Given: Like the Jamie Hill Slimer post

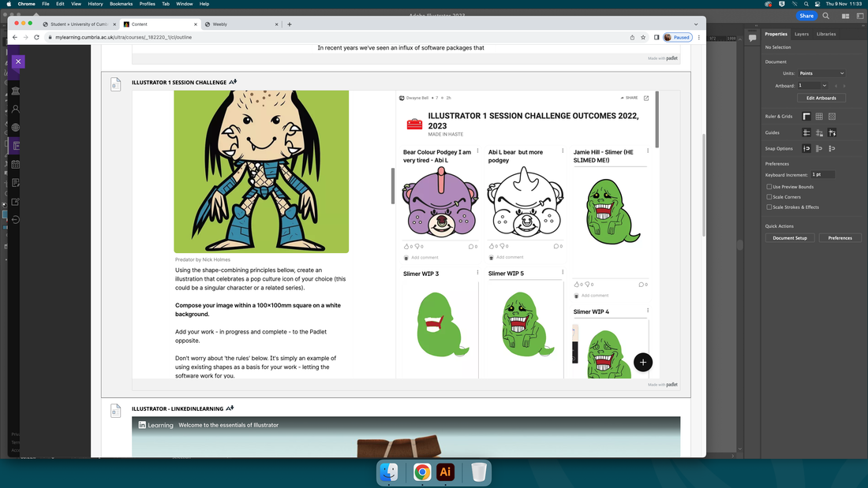Looking at the screenshot, I should tap(577, 285).
